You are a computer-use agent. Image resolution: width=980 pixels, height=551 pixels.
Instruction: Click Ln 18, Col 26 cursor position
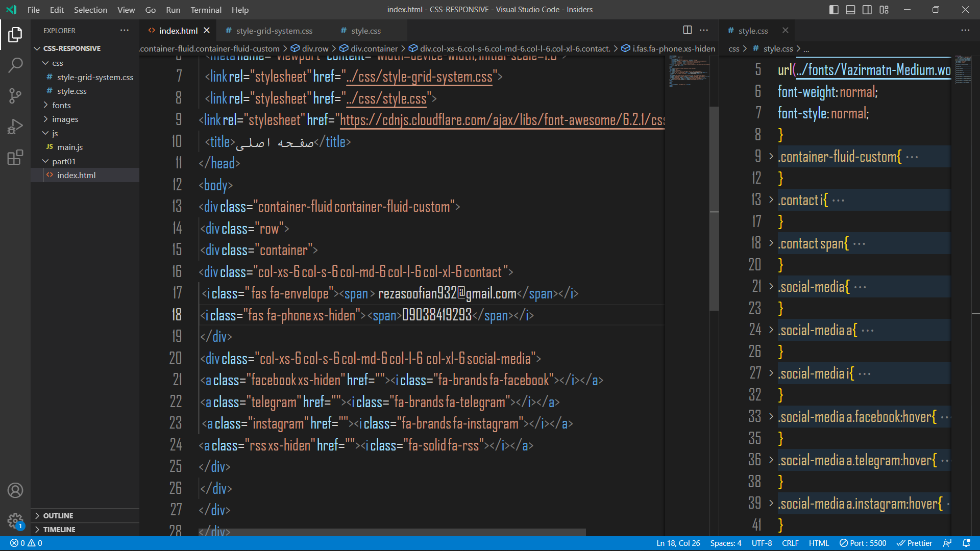[678, 543]
